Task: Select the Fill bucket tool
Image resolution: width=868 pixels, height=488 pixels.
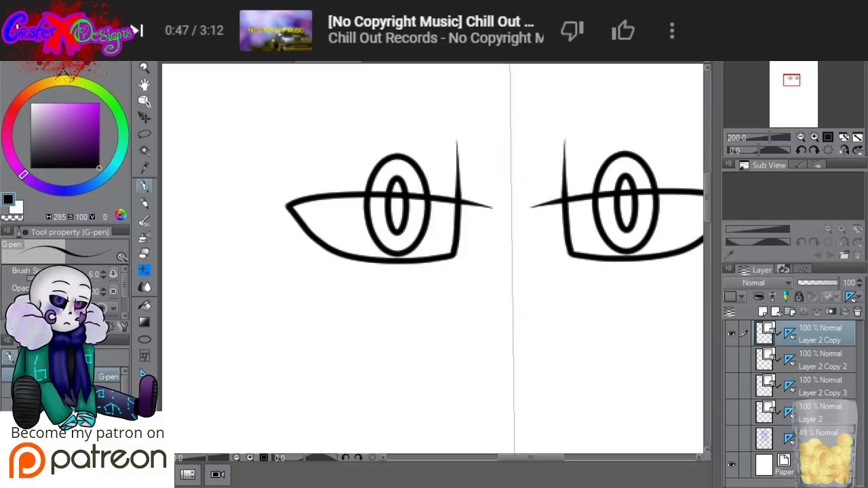Action: click(x=144, y=306)
